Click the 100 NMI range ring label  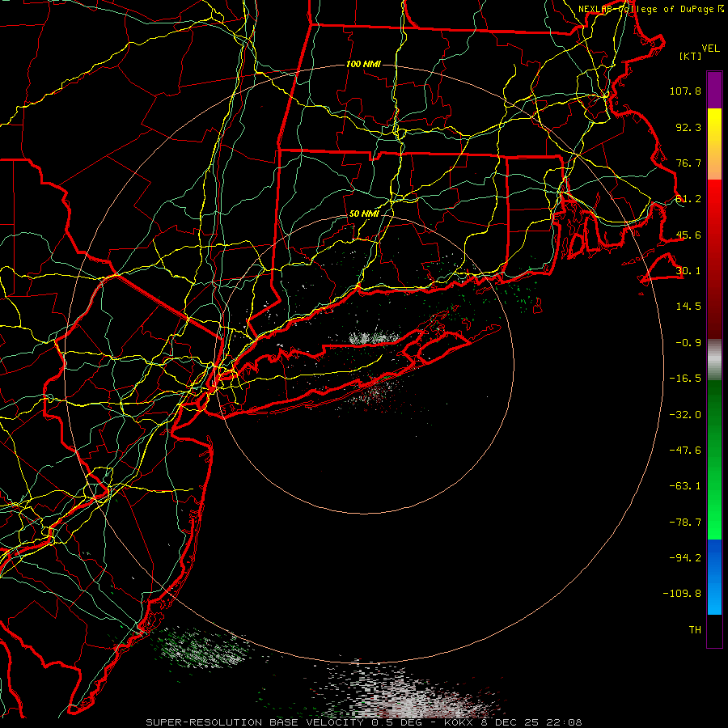[363, 64]
